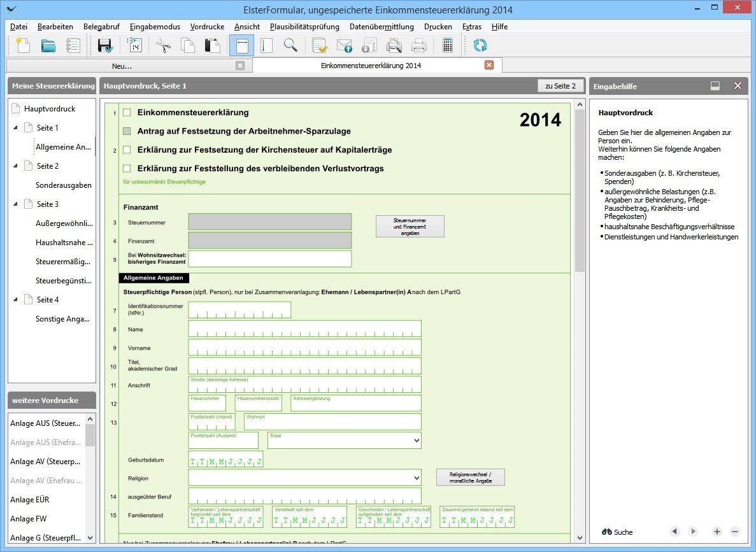Click the Geburtsdatum date field
The image size is (756, 552).
point(225,459)
